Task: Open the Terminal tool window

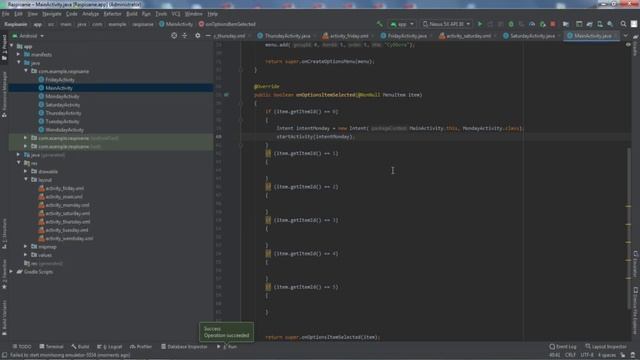Action: [51, 347]
